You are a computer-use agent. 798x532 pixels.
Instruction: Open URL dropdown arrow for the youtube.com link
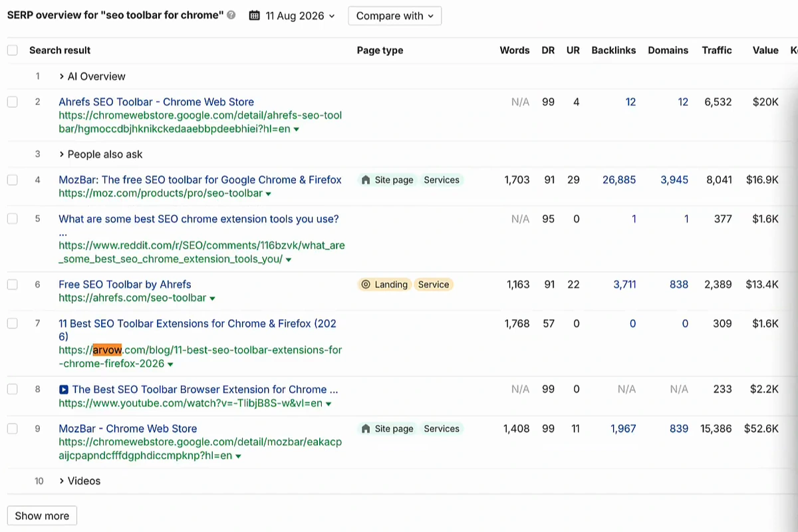pyautogui.click(x=329, y=404)
